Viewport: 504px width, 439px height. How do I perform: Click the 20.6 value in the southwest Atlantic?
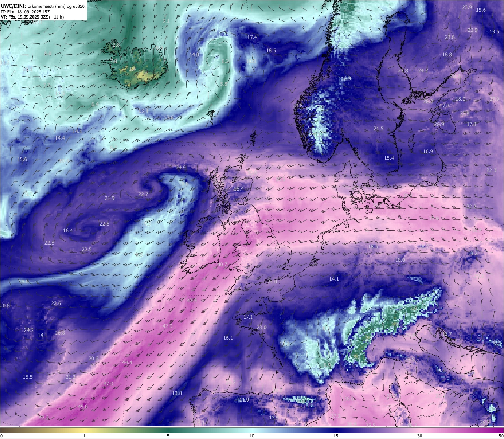click(x=93, y=358)
